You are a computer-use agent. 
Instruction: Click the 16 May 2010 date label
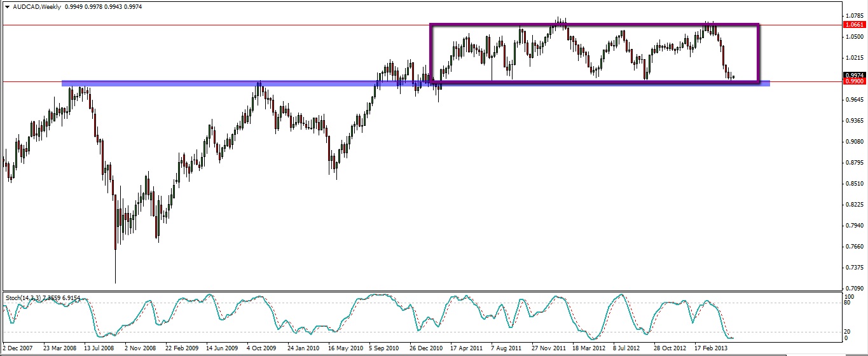pyautogui.click(x=345, y=348)
